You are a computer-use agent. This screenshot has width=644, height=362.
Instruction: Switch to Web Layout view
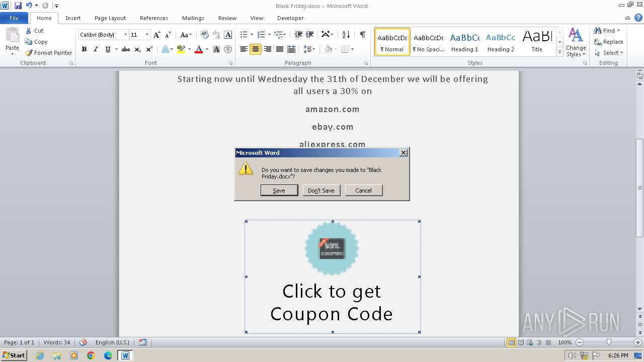pos(530,342)
